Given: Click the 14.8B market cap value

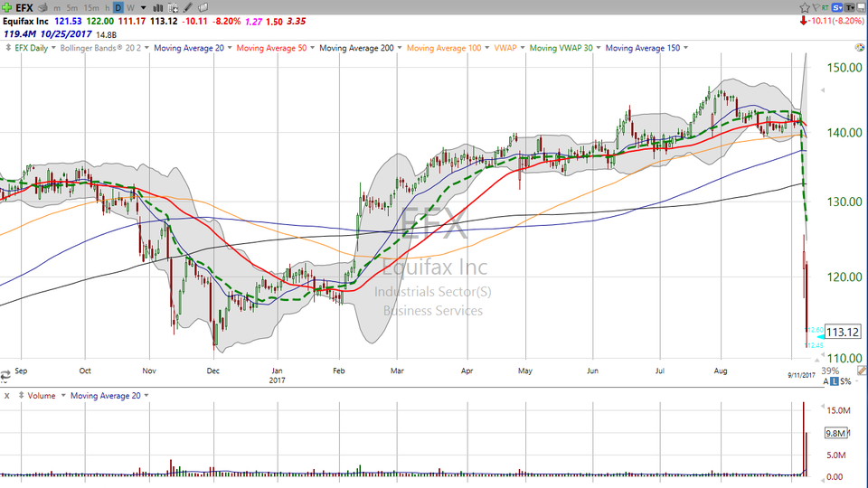Looking at the screenshot, I should [x=106, y=34].
